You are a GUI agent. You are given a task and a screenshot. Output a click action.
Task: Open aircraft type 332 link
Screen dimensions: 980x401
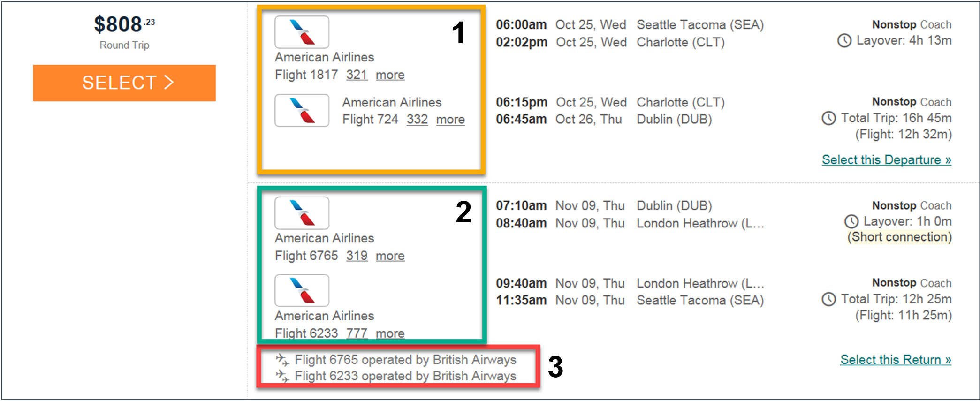click(x=417, y=120)
